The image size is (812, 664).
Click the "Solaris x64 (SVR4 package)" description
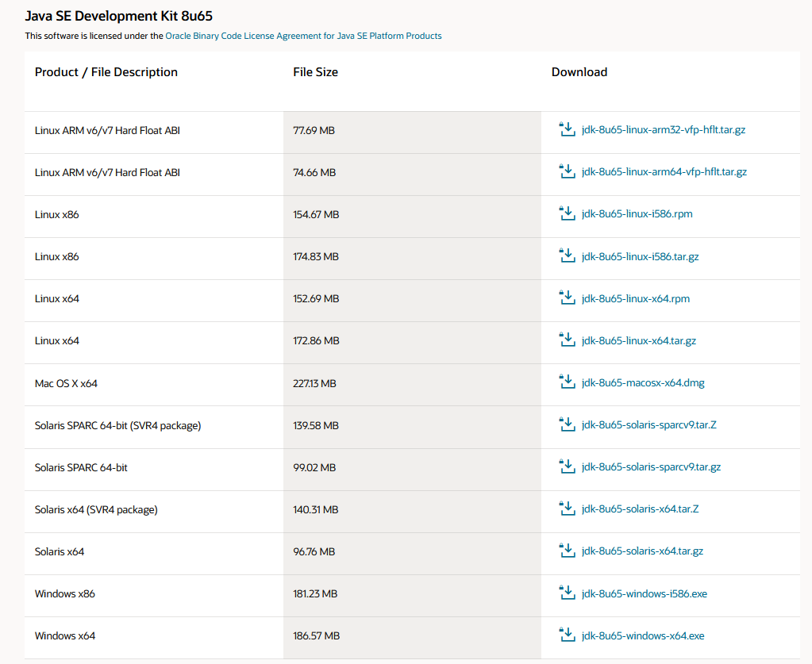click(x=96, y=510)
